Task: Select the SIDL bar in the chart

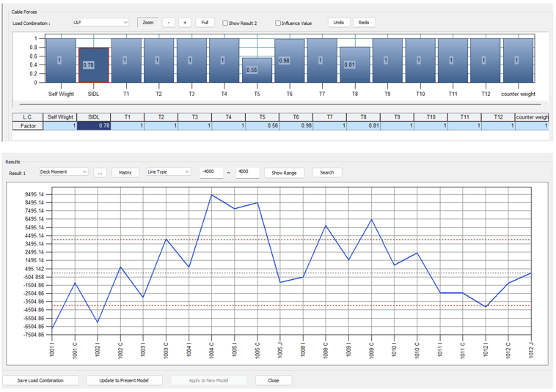Action: 94,65
